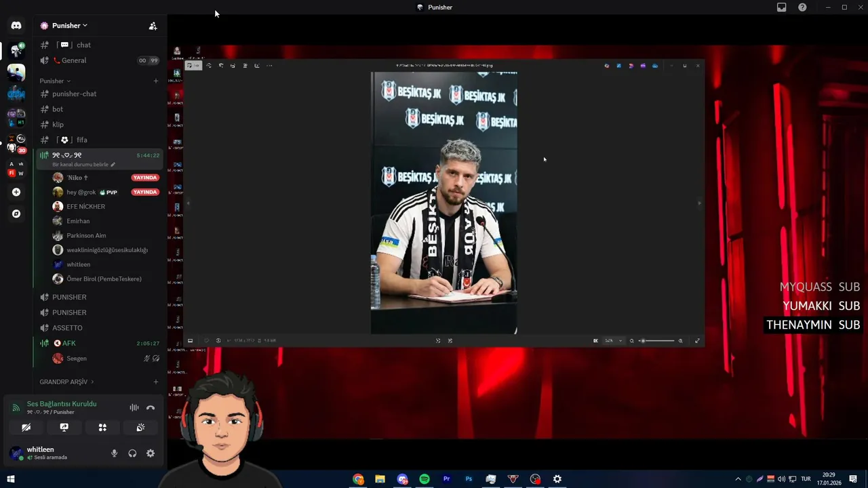Open the chat text channel
868x488 pixels.
(x=99, y=45)
